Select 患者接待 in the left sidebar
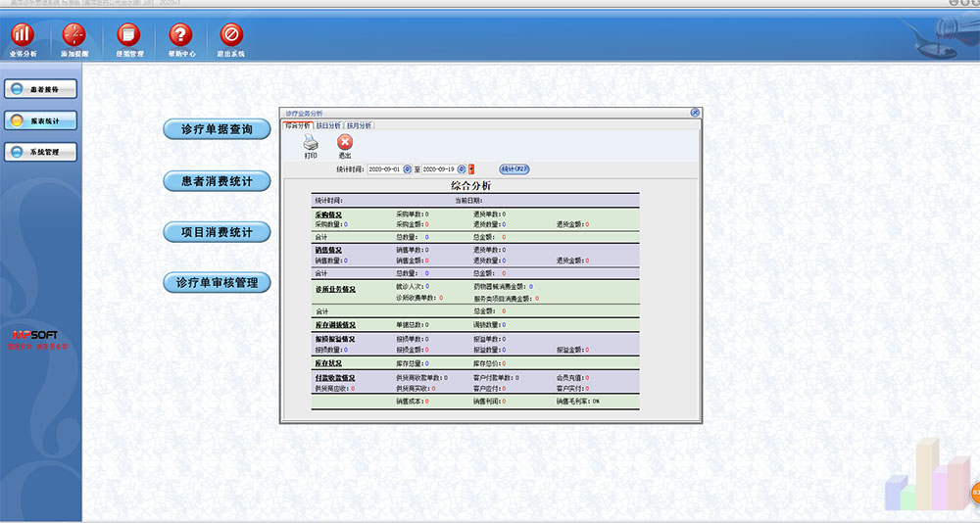980x523 pixels. click(40, 89)
